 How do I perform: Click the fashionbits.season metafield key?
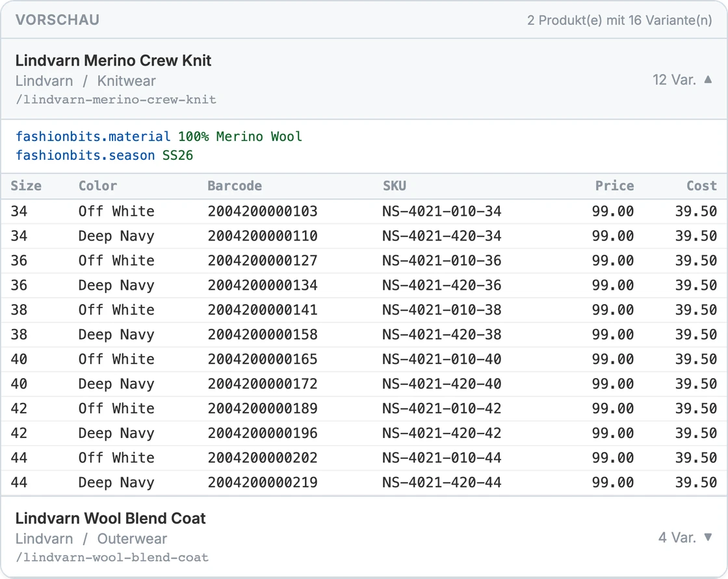[85, 155]
